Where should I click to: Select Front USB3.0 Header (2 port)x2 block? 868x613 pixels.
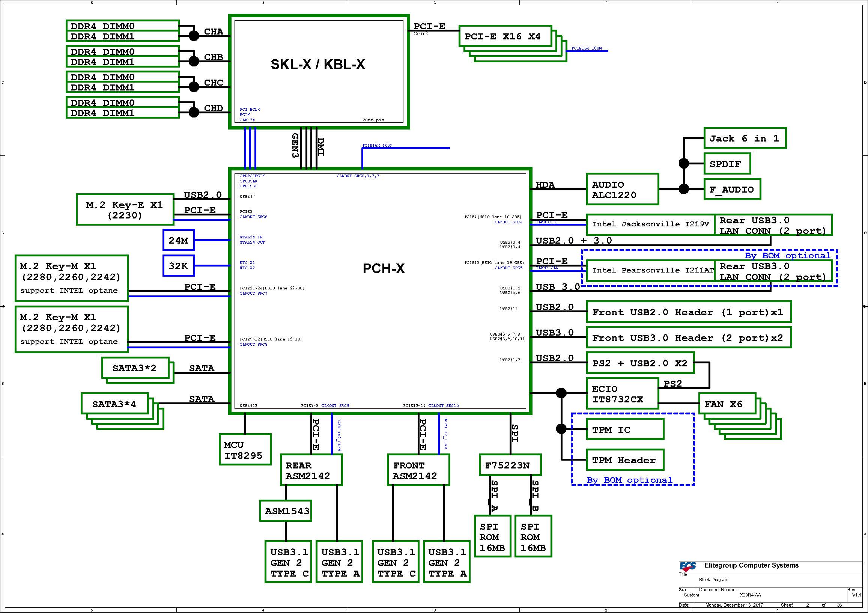point(689,337)
